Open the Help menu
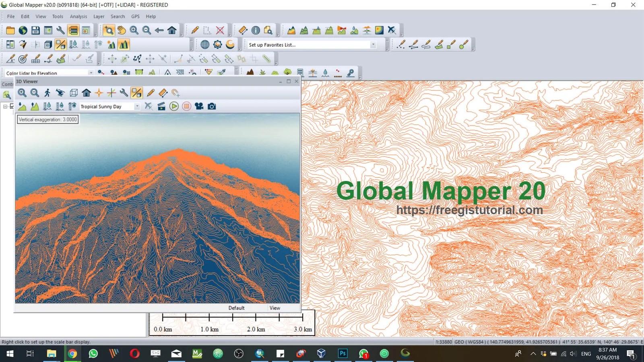Screen dimensions: 644x362 coord(151,16)
